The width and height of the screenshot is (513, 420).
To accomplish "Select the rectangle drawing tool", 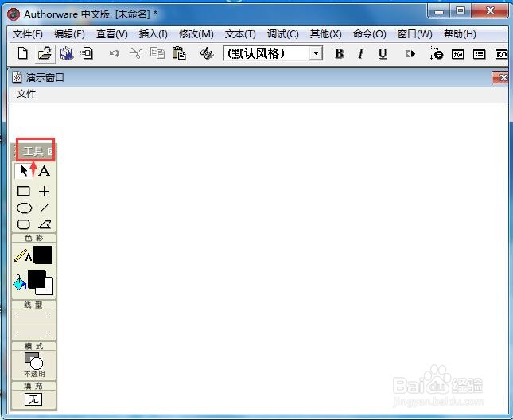I will [x=24, y=191].
